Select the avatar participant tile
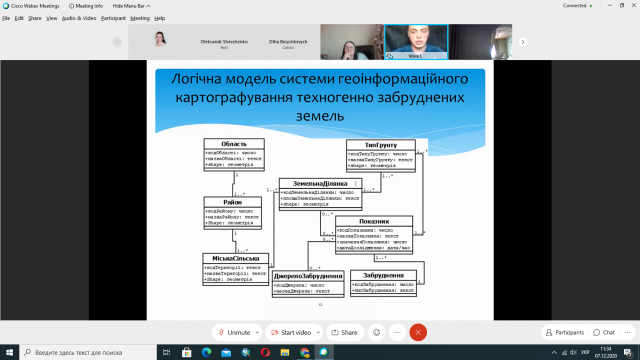The width and height of the screenshot is (640, 360). (x=160, y=42)
